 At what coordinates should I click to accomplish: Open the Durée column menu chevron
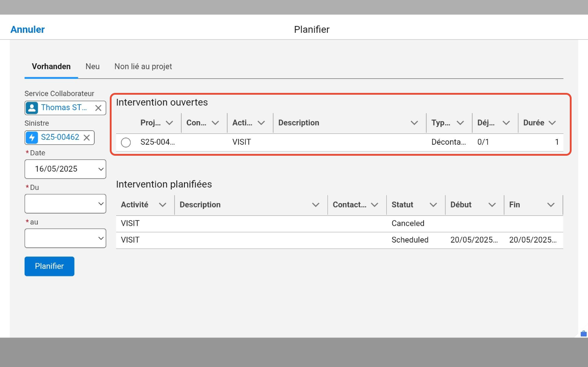(552, 123)
